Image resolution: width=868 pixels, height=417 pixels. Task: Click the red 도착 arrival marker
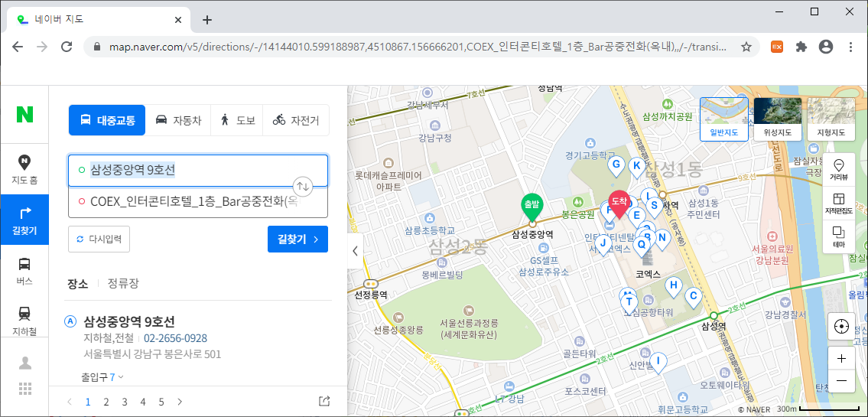[619, 204]
